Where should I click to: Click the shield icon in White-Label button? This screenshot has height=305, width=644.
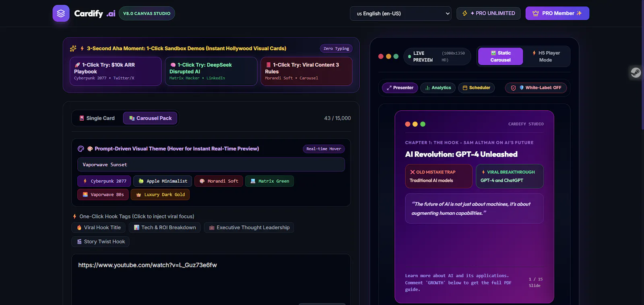513,88
